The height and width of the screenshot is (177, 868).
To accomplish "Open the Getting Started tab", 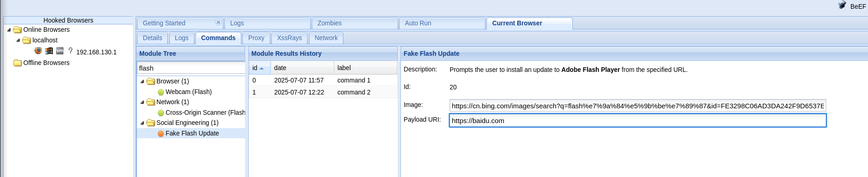I will [x=180, y=23].
